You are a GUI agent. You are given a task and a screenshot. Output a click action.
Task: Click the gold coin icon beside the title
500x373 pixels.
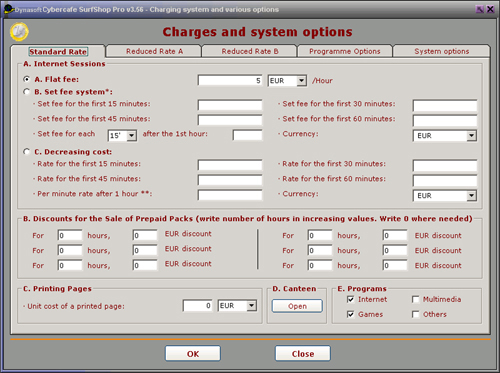coord(19,32)
